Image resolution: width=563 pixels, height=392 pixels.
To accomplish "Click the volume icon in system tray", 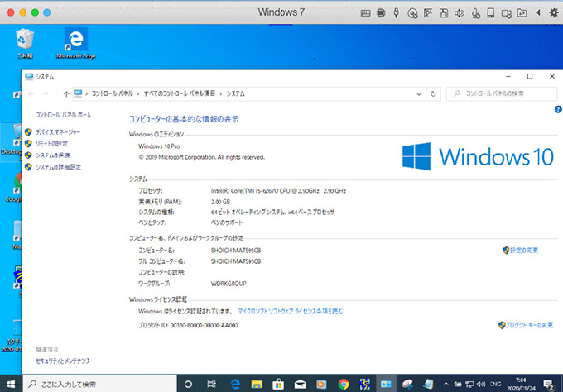I will [x=481, y=385].
